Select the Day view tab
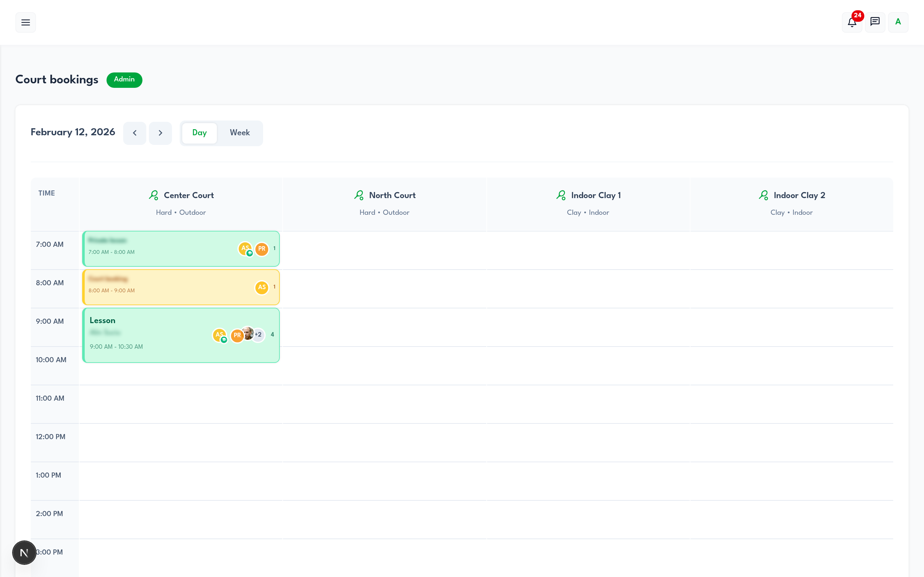924x577 pixels. point(199,133)
